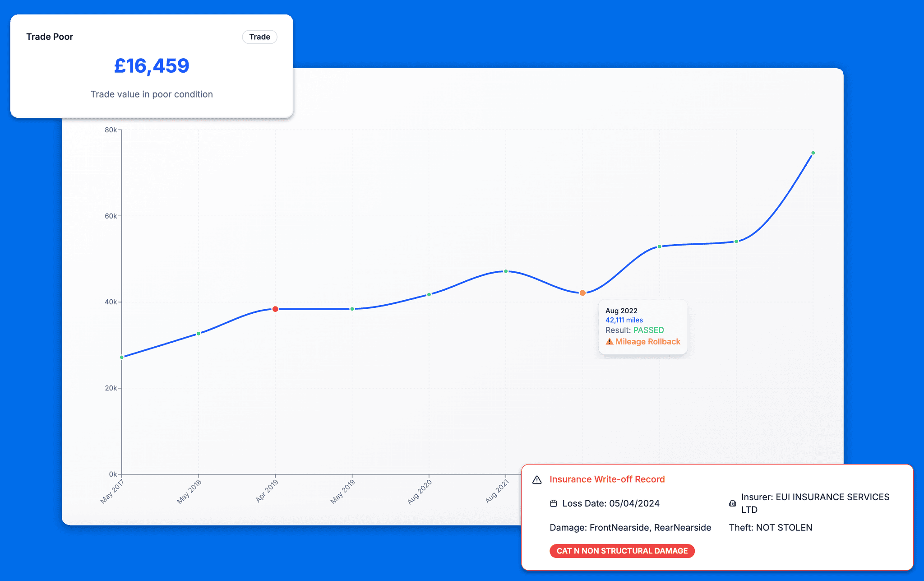Click the red Apr 2019 data point marker
This screenshot has width=924, height=581.
tap(275, 308)
